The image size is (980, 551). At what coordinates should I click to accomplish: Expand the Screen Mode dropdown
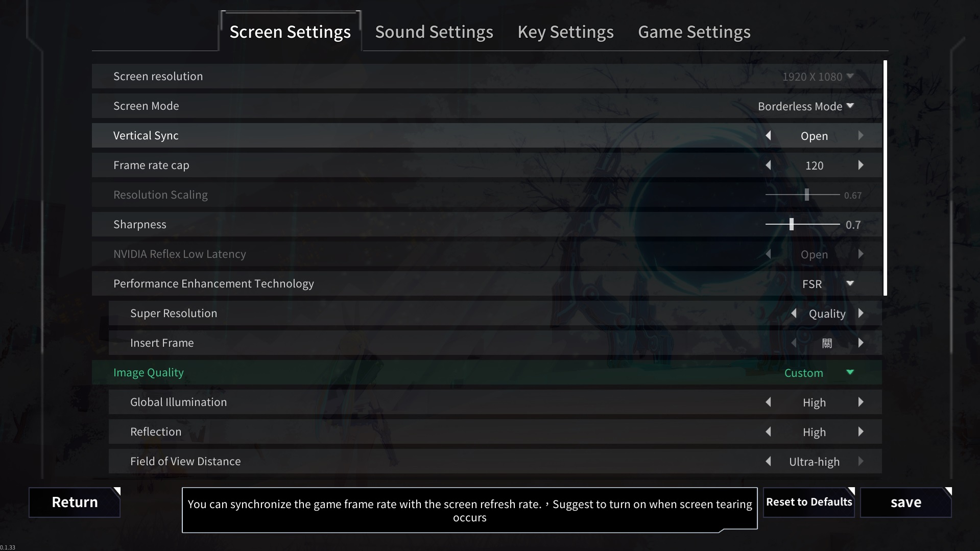806,106
